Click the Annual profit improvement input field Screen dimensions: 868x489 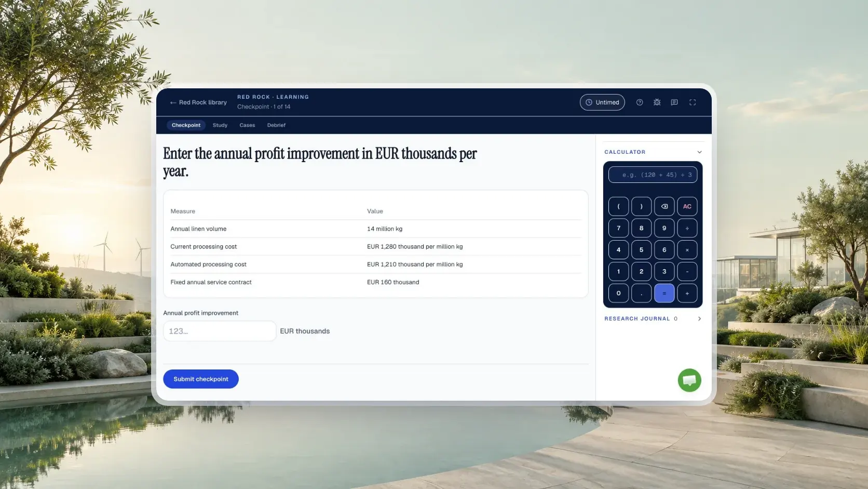click(220, 331)
